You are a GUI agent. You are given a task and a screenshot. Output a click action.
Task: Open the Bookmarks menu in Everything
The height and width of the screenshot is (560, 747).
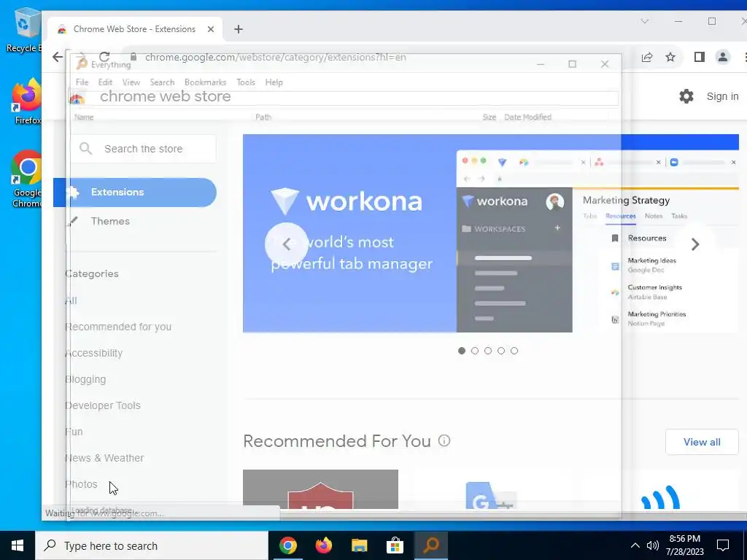click(x=205, y=82)
